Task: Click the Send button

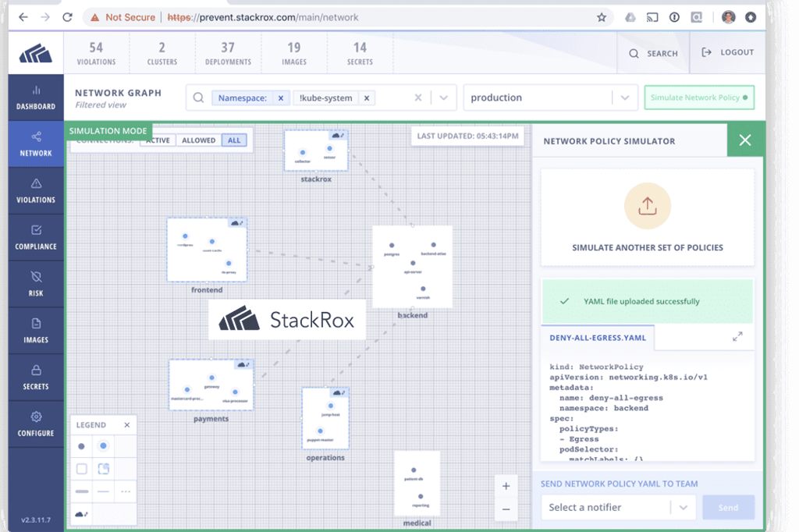Action: [728, 508]
